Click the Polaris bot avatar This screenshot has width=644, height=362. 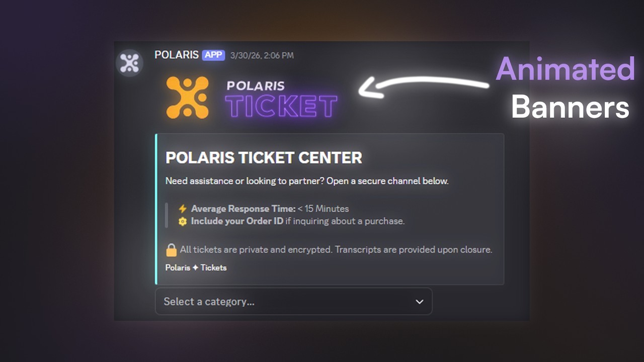(x=129, y=63)
